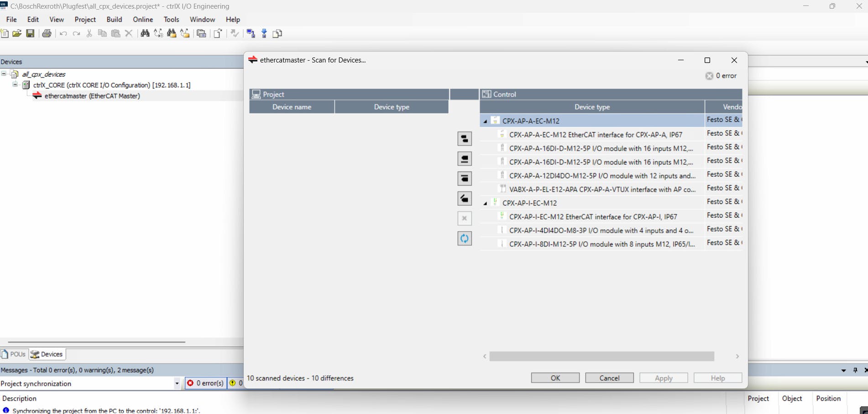Click the greyed check-arrows build icon
This screenshot has width=868, height=414.
[235, 33]
